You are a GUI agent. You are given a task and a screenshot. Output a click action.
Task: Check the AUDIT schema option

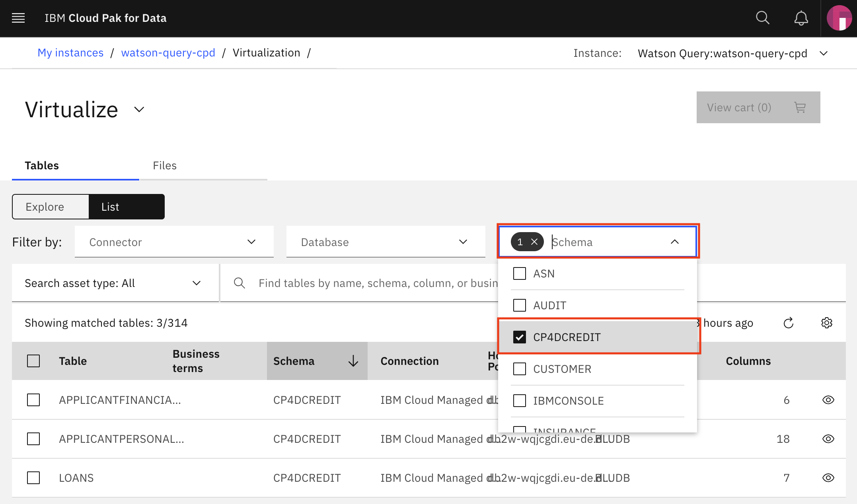coord(519,305)
